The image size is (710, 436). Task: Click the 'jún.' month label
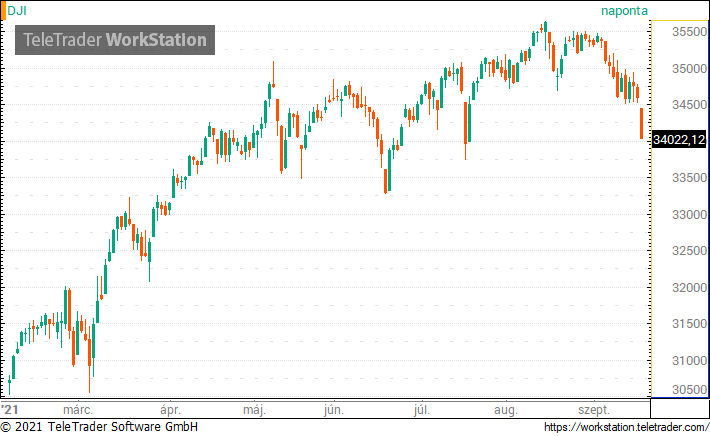[x=334, y=410]
